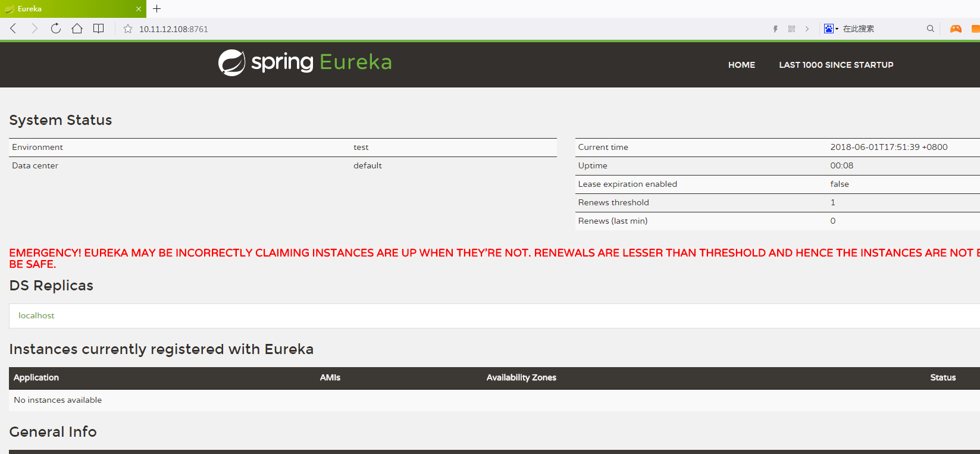Click the General Info heading
The width and height of the screenshot is (980, 454).
point(53,432)
